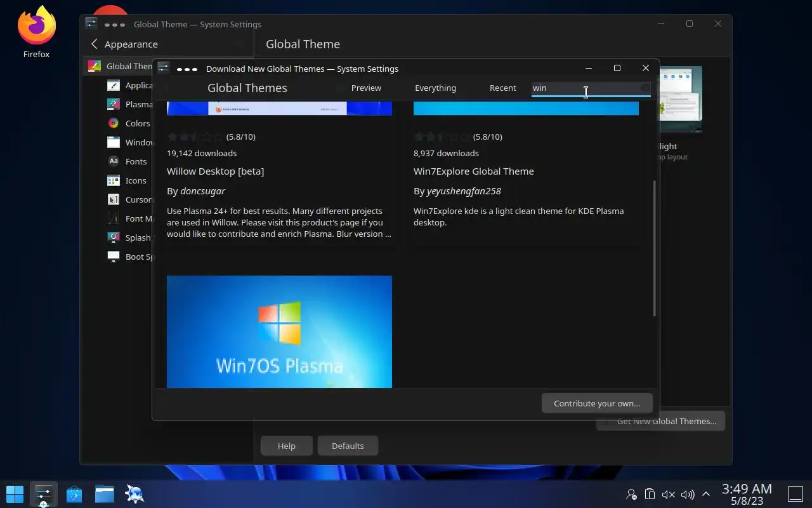Click the Help button in System Settings
Screen dimensions: 812x508
click(x=287, y=446)
